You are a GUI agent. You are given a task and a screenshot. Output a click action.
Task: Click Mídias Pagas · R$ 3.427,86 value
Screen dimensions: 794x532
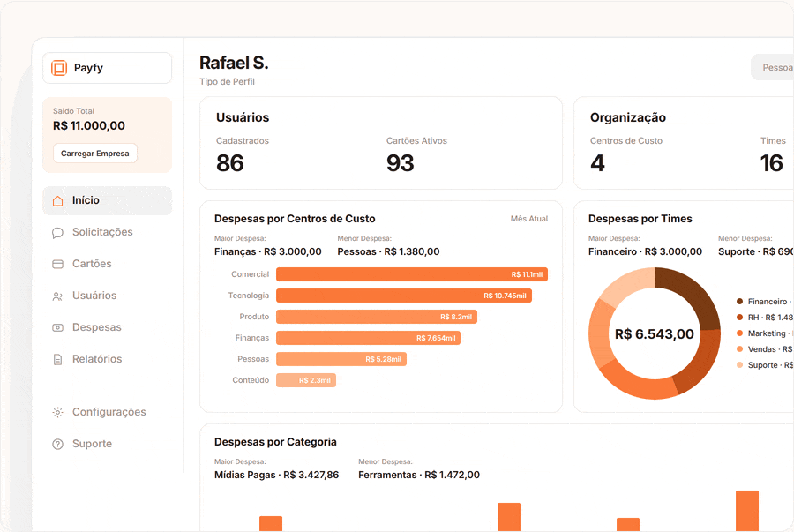(x=276, y=475)
